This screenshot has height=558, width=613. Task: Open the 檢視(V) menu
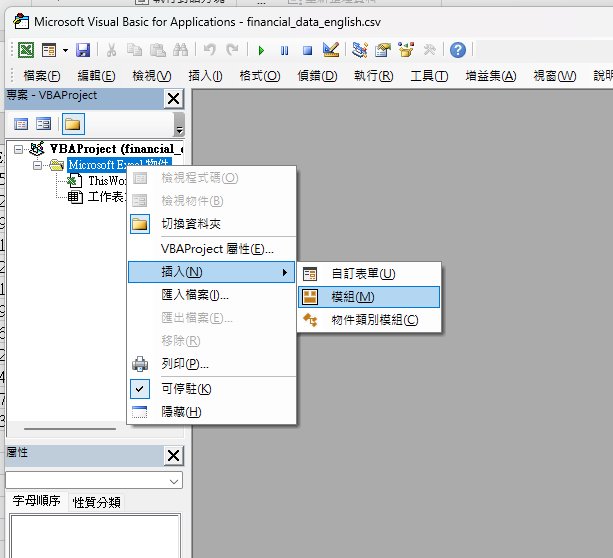152,75
